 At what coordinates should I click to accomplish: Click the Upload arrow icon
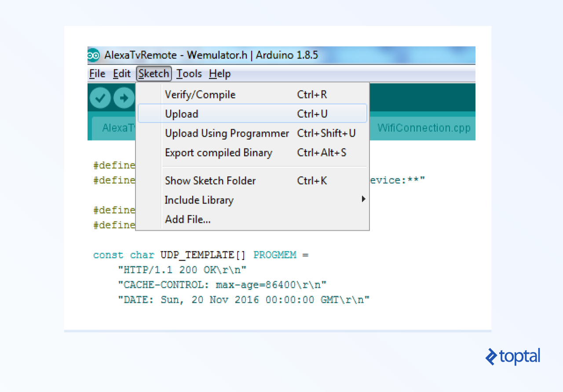[x=124, y=98]
